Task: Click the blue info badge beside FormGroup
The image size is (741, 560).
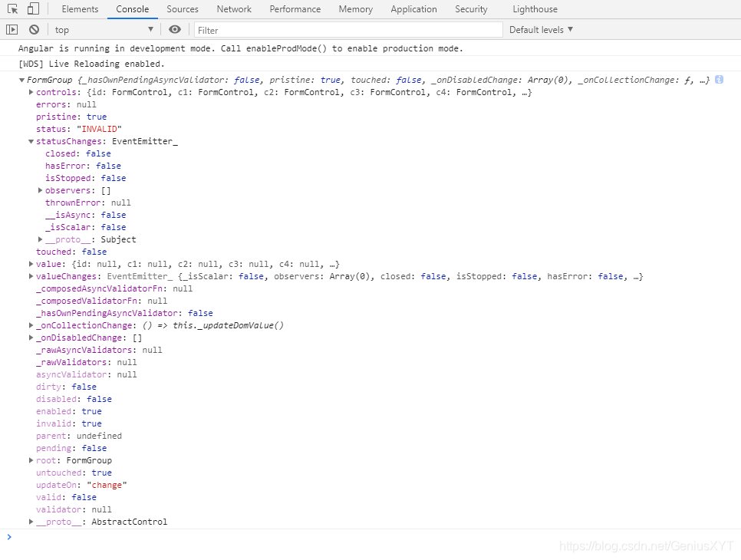Action: 719,80
